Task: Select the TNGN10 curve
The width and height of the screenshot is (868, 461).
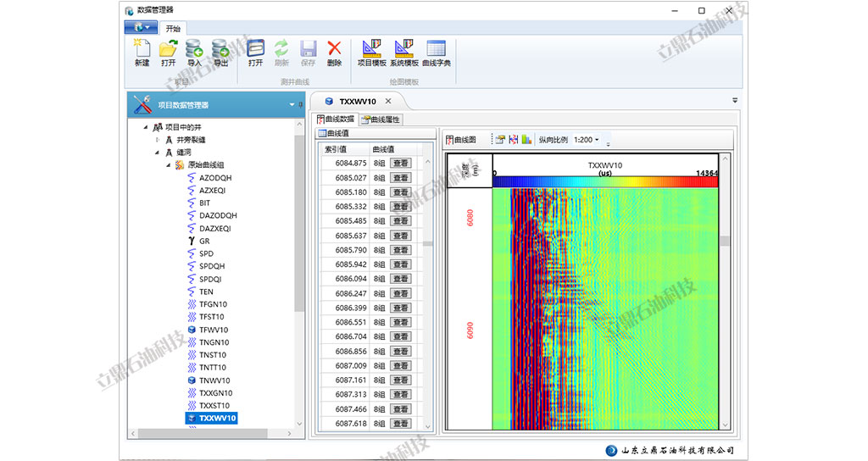Action: [x=214, y=342]
